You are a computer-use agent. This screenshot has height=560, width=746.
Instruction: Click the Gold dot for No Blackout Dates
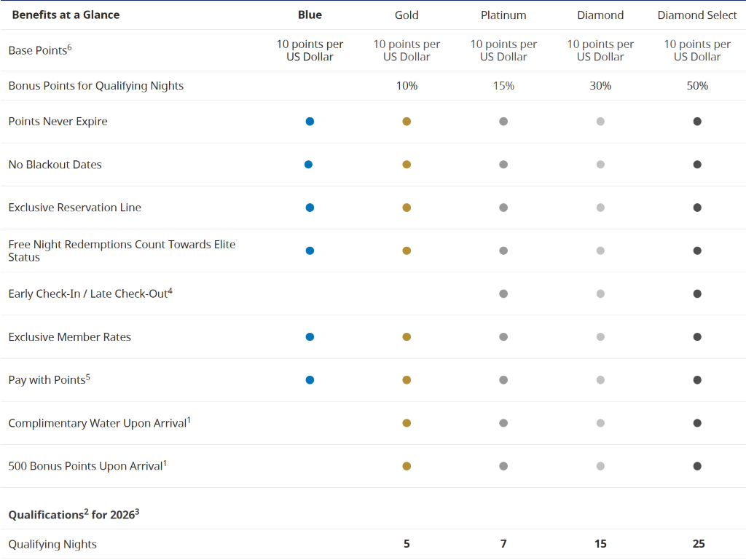tap(407, 165)
